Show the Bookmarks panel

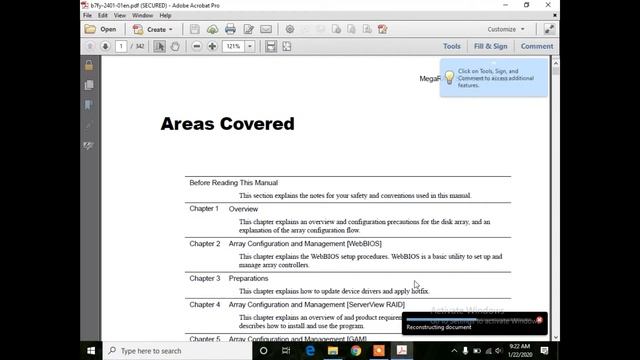[89, 105]
